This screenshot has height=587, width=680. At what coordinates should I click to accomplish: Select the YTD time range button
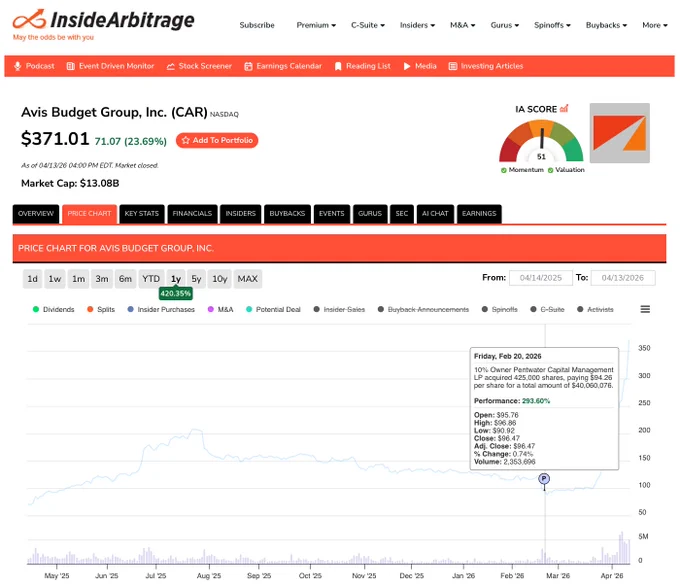point(151,279)
